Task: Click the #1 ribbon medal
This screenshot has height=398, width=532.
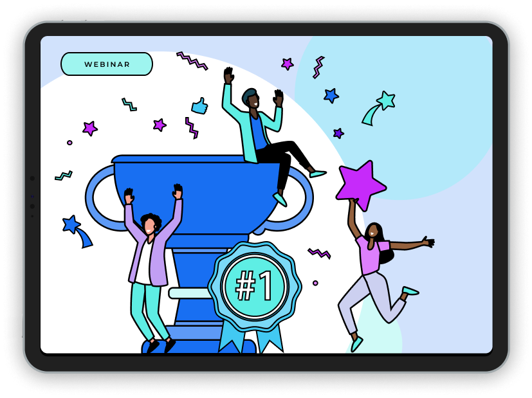Action: 255,296
